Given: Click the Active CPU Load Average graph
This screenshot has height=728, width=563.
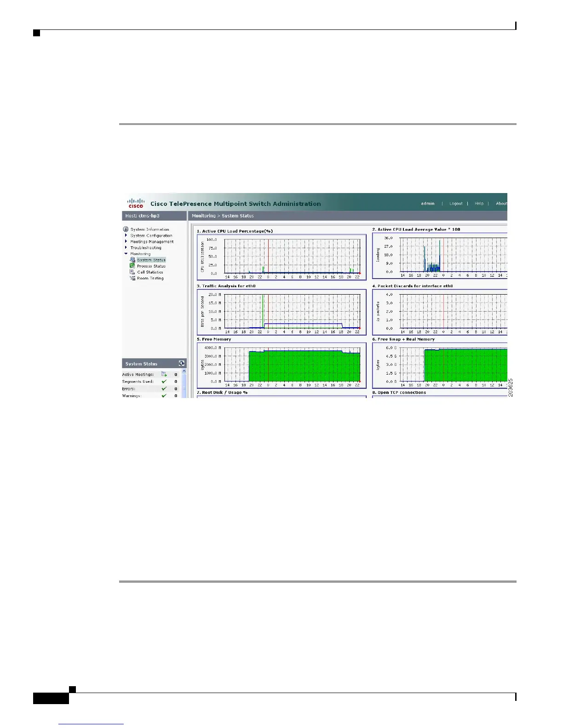Looking at the screenshot, I should (440, 256).
